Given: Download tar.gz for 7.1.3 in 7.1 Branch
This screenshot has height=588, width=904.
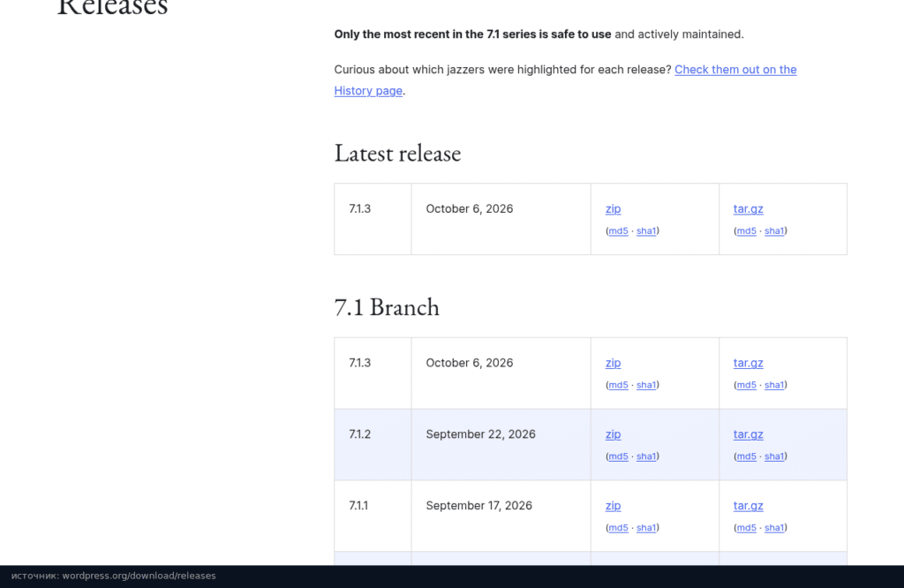Looking at the screenshot, I should click(748, 363).
